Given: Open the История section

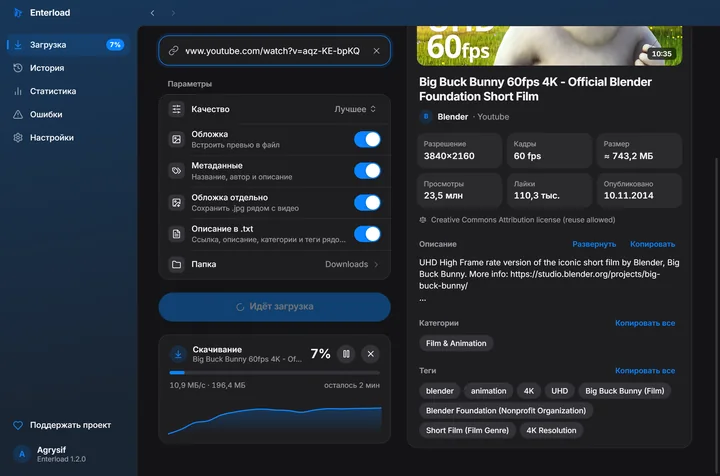Looking at the screenshot, I should click(x=68, y=68).
